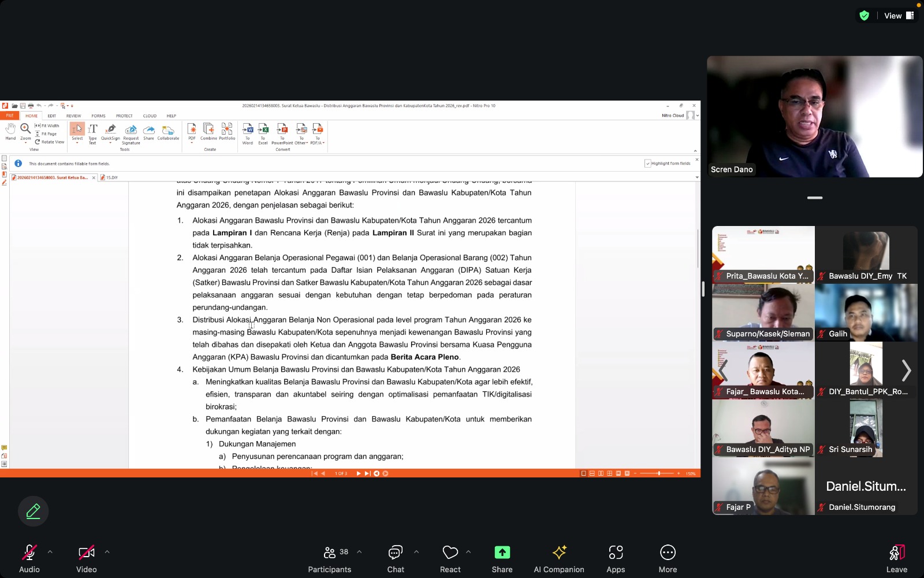The image size is (924, 578).
Task: Jump to last page in status bar
Action: 367,473
